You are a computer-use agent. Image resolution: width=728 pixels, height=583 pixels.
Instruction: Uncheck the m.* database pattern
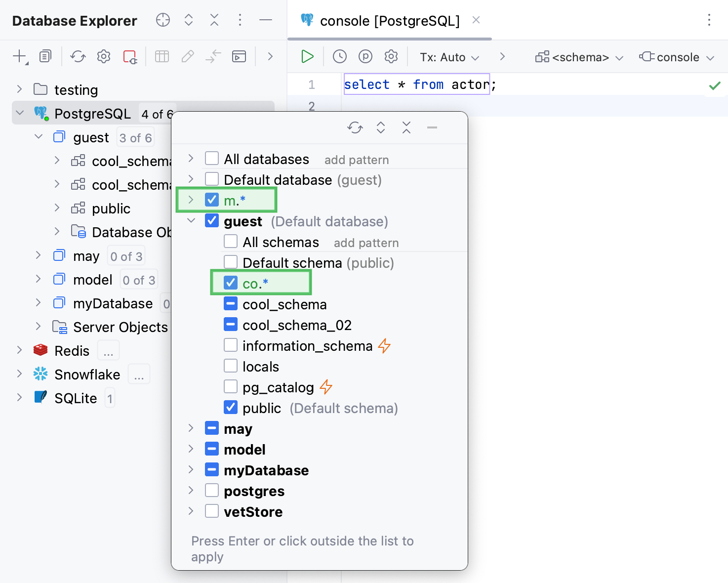point(212,200)
